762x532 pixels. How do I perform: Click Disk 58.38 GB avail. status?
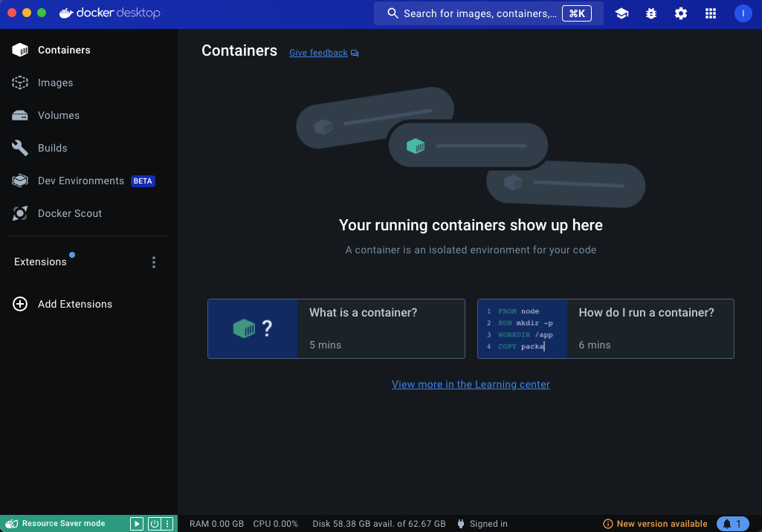[x=379, y=524]
